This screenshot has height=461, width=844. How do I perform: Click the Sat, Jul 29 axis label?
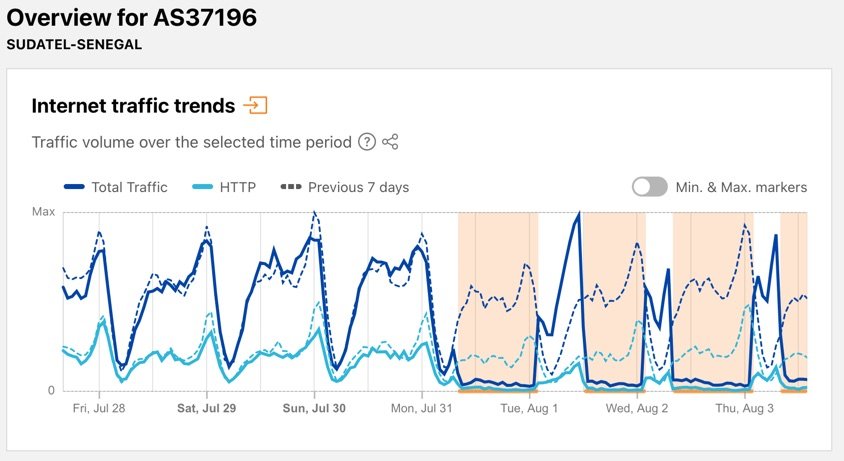point(207,408)
